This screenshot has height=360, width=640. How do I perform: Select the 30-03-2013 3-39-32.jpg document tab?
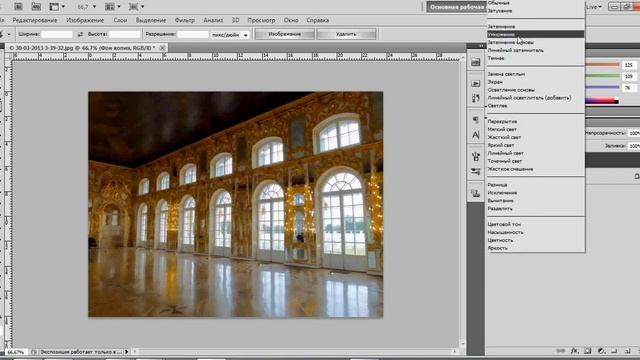click(82, 48)
